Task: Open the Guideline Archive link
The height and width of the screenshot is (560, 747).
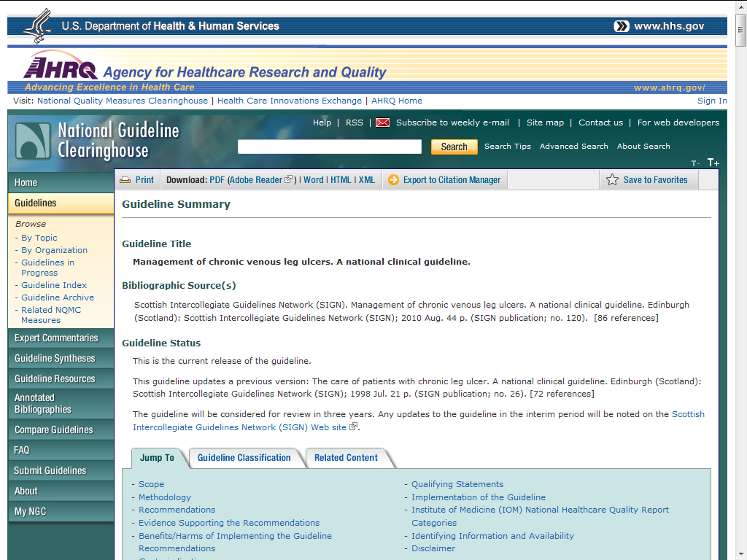Action: point(58,297)
